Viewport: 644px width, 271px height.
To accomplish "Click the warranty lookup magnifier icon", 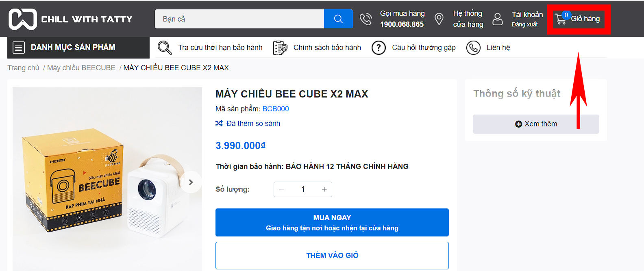I will pos(165,48).
